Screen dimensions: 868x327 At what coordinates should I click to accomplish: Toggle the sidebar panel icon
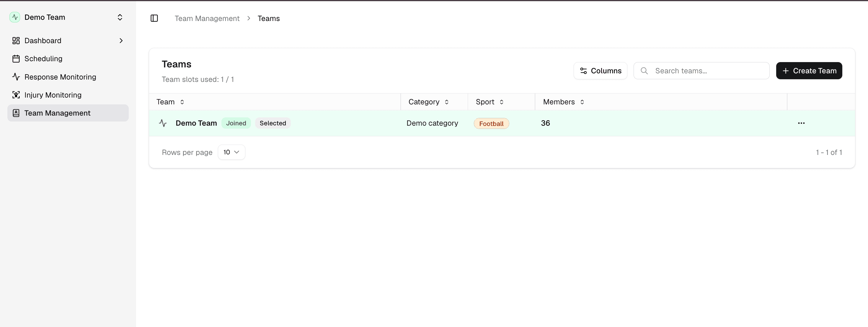point(154,18)
